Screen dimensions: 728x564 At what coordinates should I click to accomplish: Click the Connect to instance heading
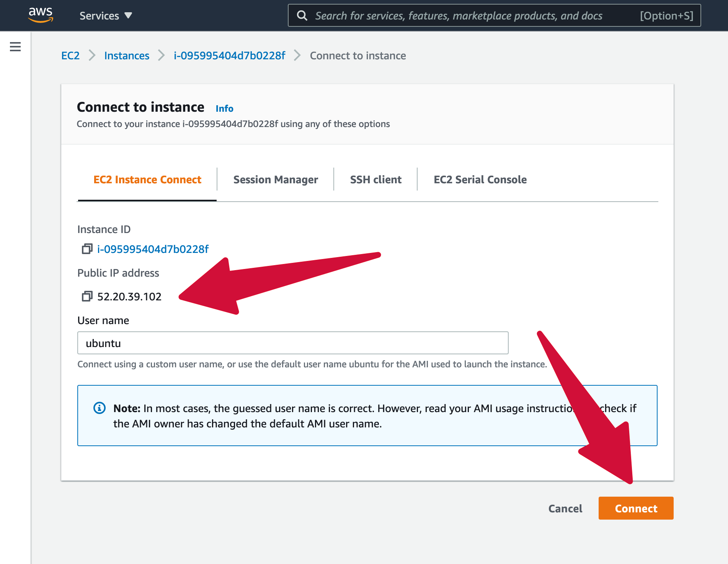point(140,107)
